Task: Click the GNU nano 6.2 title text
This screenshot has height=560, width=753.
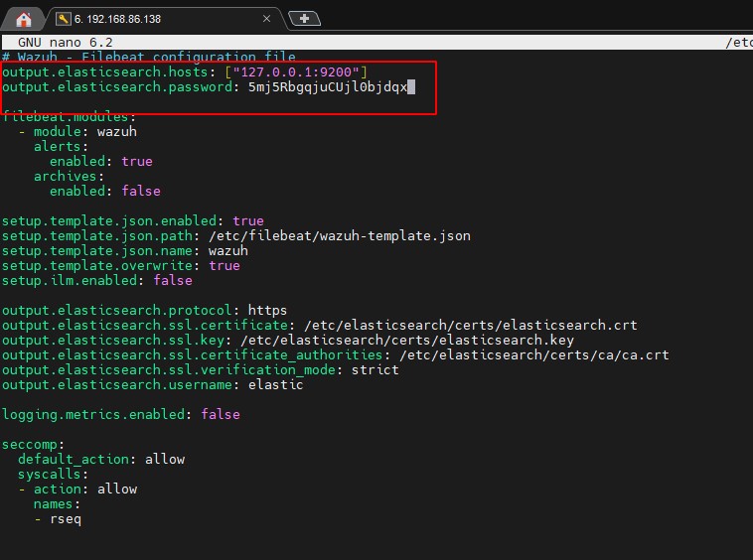Action: [x=65, y=43]
